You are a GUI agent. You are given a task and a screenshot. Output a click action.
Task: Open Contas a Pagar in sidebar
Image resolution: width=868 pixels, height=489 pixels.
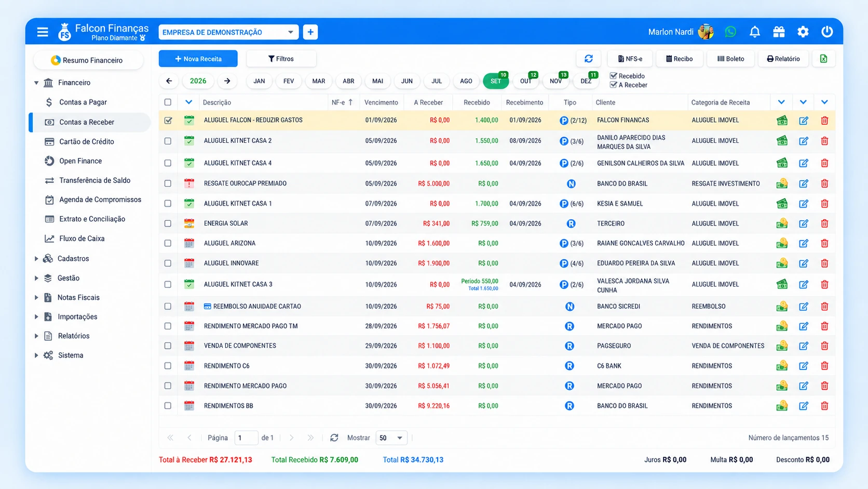coord(83,102)
